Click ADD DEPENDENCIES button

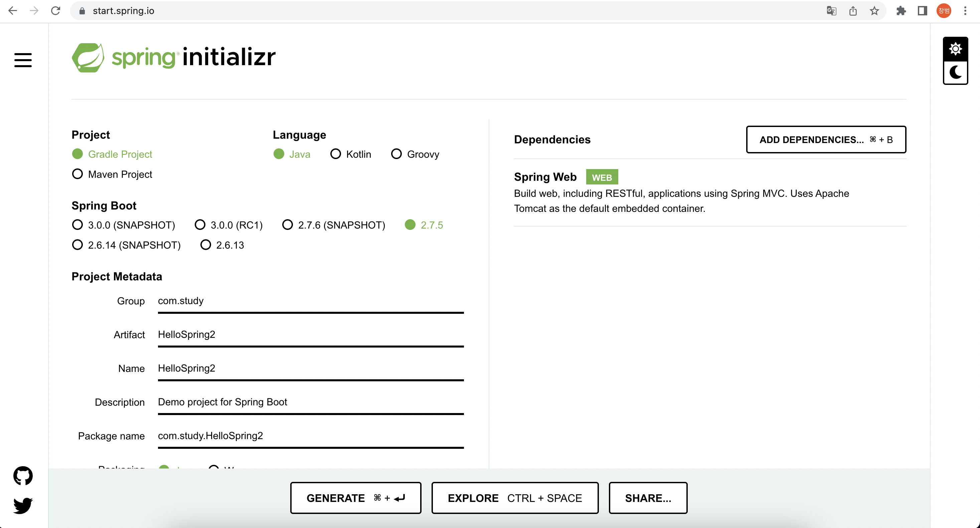tap(826, 140)
